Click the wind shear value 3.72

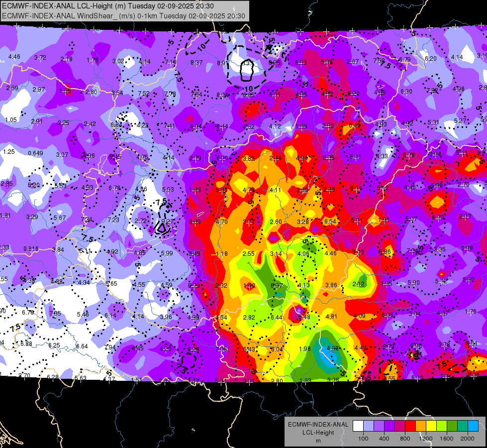40,58
